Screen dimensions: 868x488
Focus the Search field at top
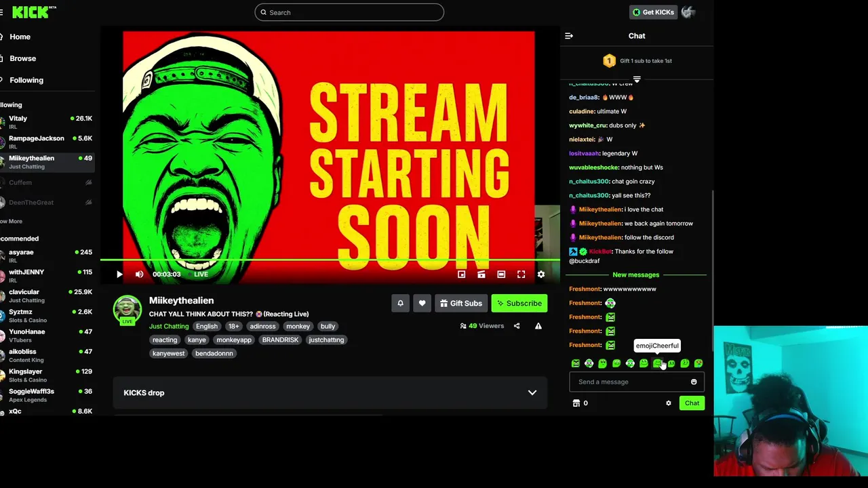(349, 12)
